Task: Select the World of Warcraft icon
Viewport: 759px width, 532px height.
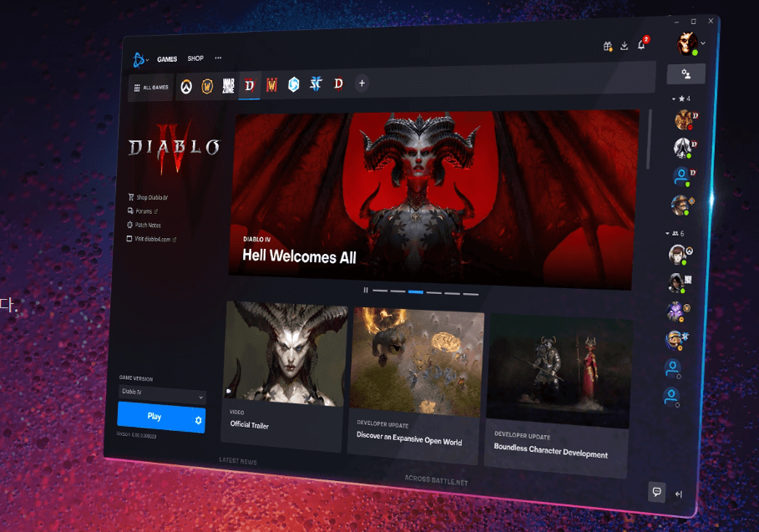Action: [207, 86]
